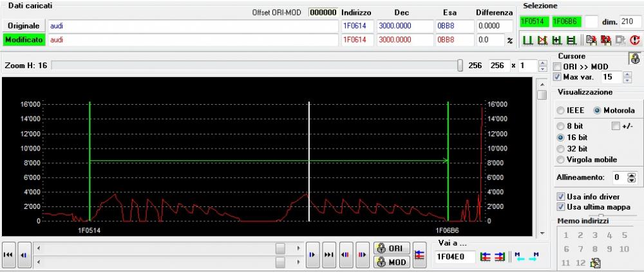Viewport: 644px width, 272px height.
Task: Click the Max var. value field 15
Action: pos(612,77)
